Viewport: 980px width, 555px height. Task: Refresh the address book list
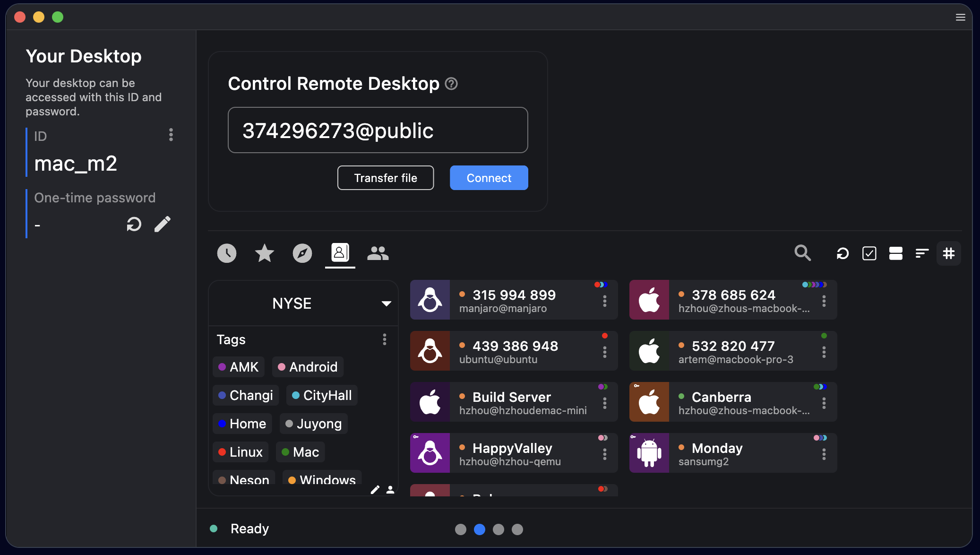point(842,253)
